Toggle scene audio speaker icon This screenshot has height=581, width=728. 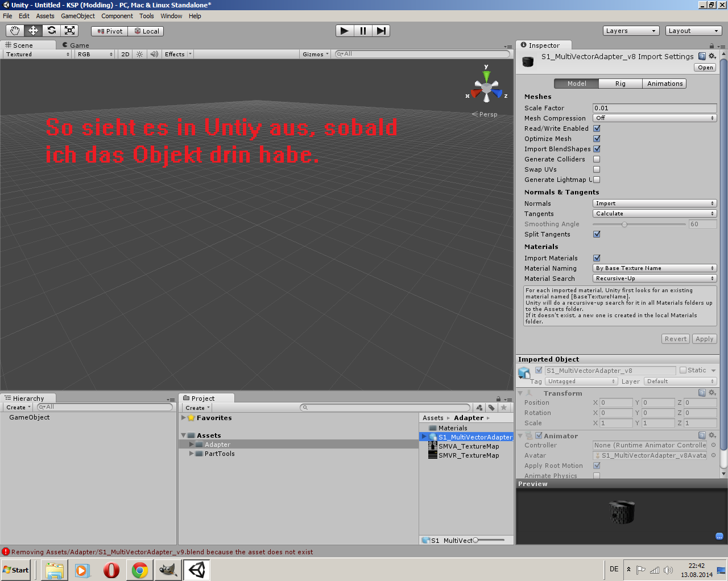coord(154,55)
